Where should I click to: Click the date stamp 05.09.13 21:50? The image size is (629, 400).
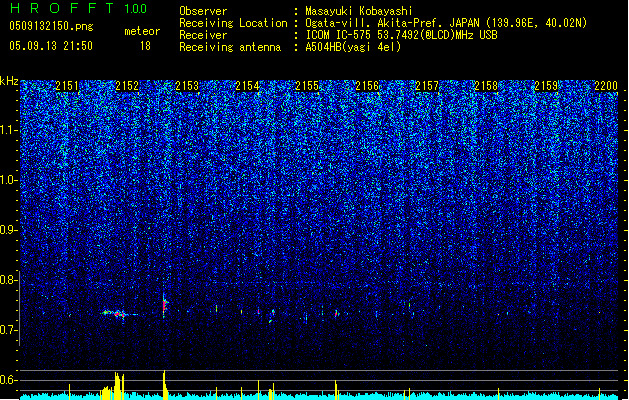51,46
